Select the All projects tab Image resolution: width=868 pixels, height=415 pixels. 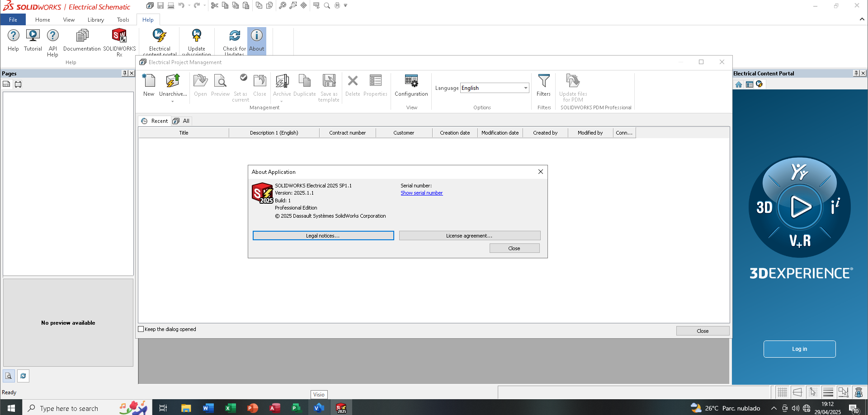click(181, 121)
